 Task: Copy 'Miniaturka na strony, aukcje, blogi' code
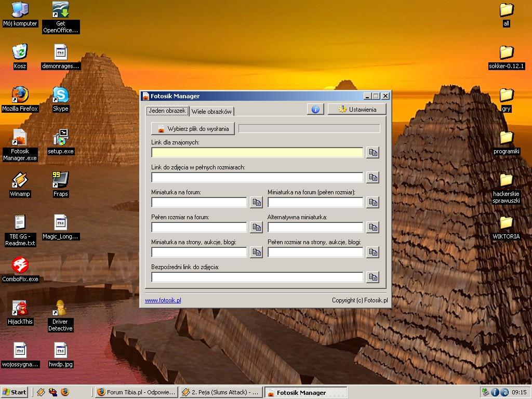click(257, 252)
